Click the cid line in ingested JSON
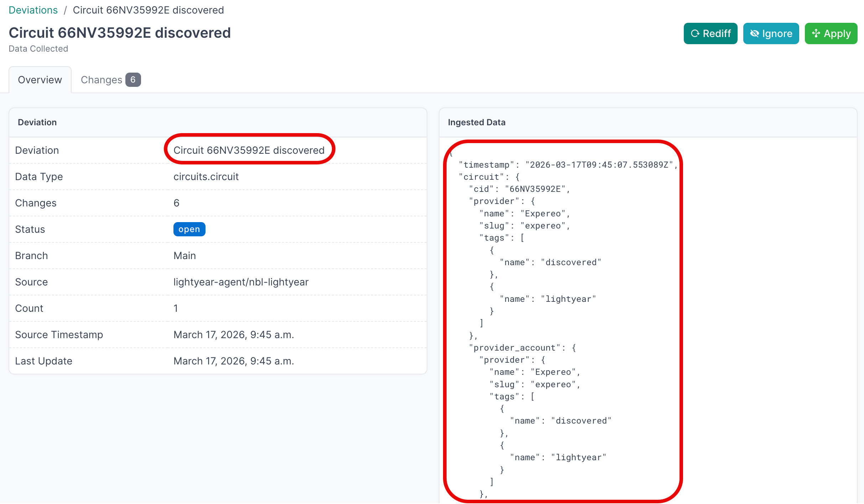 tap(519, 189)
